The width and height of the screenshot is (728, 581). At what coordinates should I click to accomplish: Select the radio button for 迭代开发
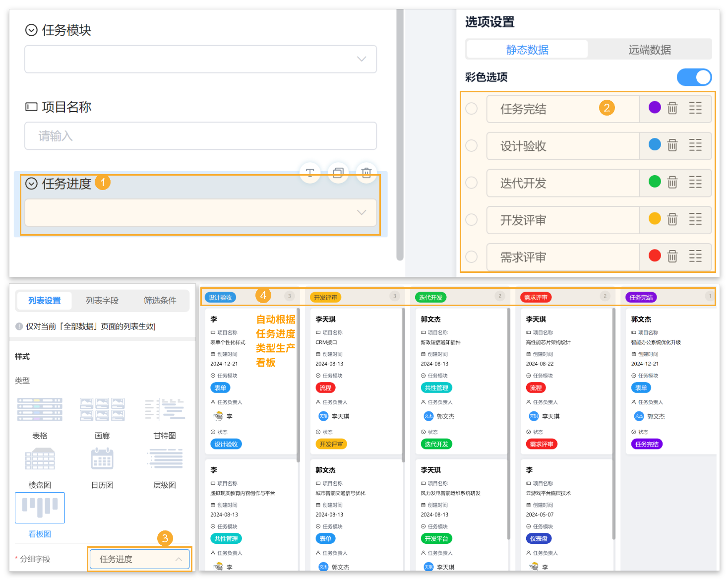click(471, 183)
